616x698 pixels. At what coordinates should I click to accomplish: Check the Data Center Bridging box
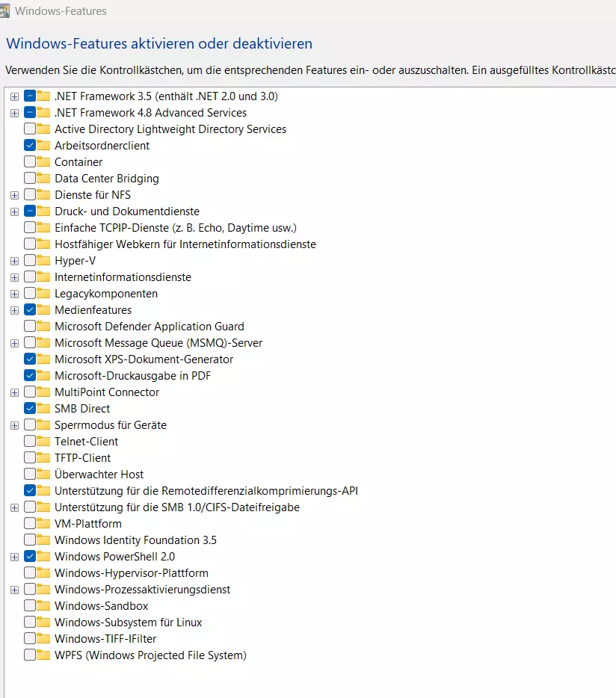click(30, 179)
